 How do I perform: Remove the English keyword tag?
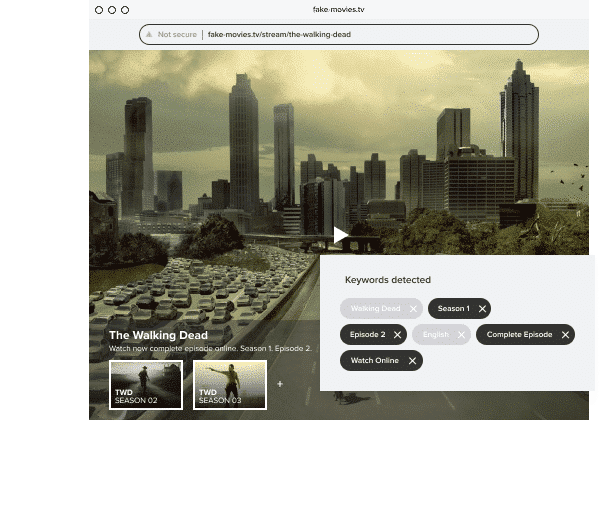tap(461, 335)
